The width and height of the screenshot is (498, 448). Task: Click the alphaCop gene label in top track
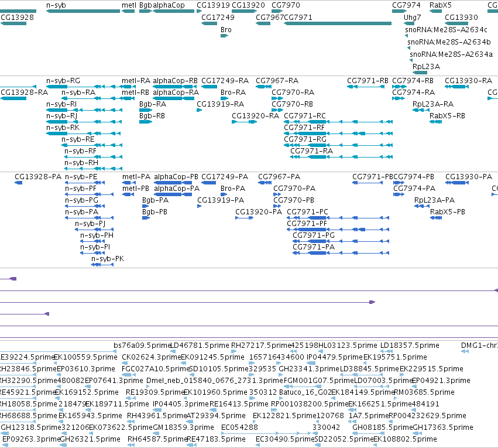coord(169,5)
